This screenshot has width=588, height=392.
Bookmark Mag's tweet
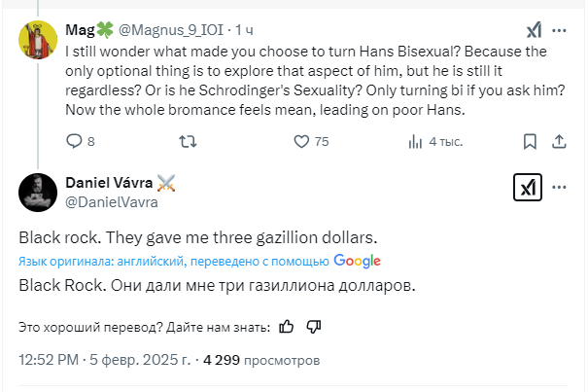pyautogui.click(x=528, y=141)
